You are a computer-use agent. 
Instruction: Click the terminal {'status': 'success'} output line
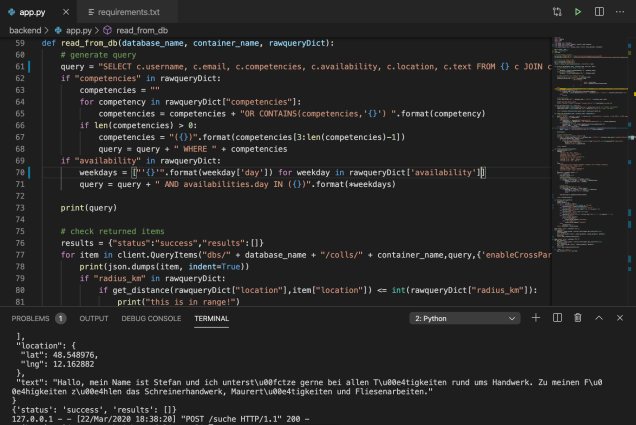[94, 410]
